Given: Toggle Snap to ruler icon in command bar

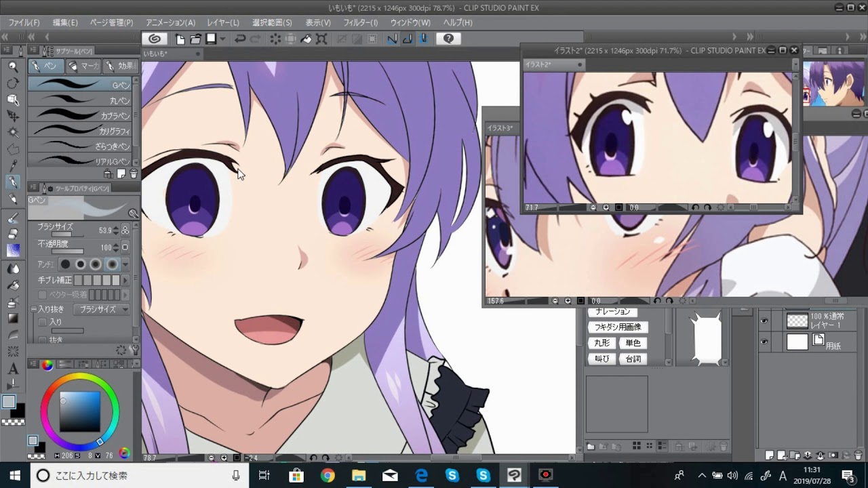Looking at the screenshot, I should pyautogui.click(x=392, y=39).
